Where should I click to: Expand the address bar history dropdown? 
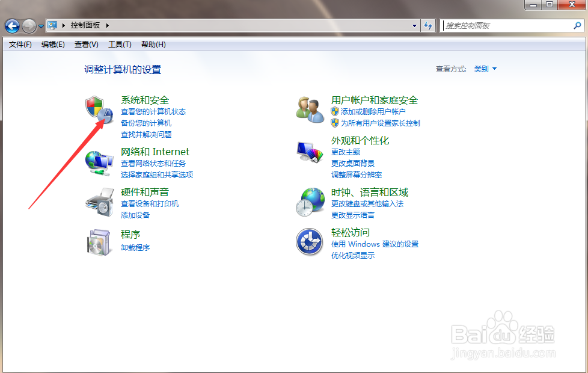coord(414,25)
